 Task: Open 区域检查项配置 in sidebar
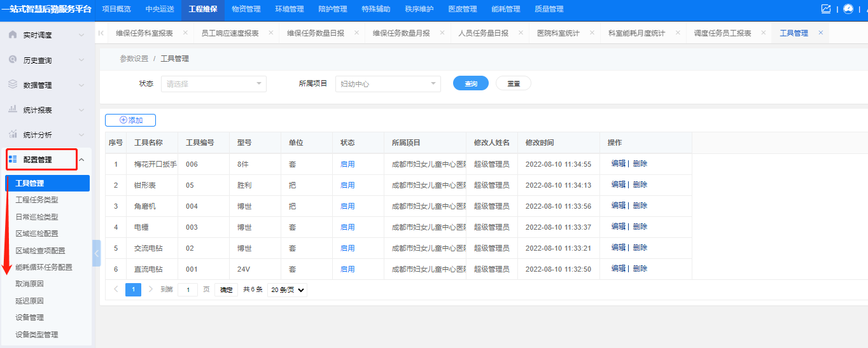[40, 251]
